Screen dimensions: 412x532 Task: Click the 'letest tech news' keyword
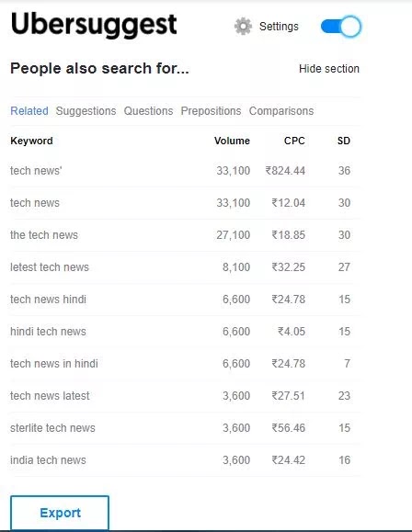pyautogui.click(x=50, y=267)
